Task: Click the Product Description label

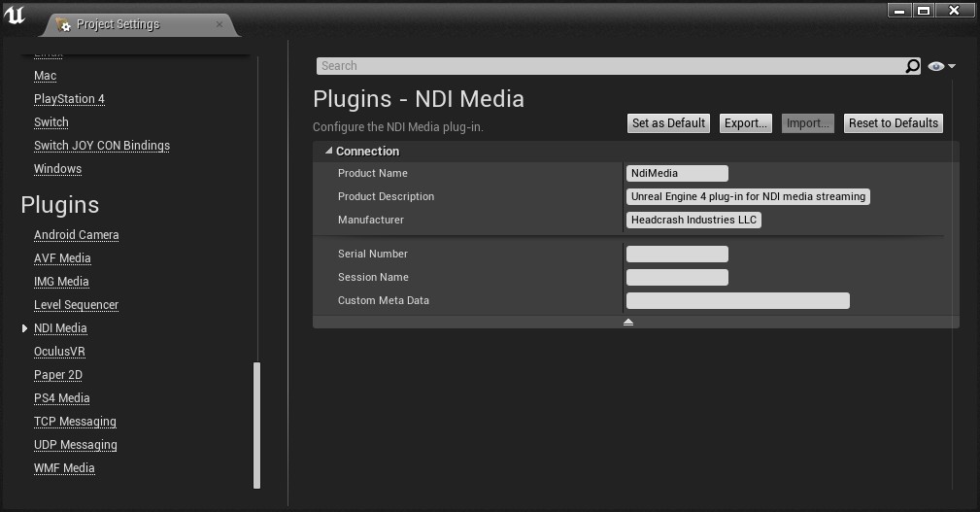Action: click(x=386, y=196)
